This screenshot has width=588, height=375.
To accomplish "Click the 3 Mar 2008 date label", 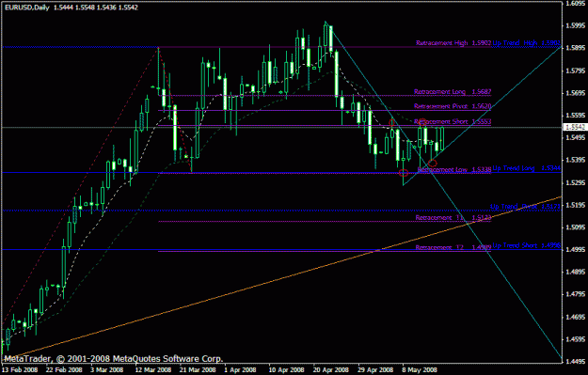I will [x=107, y=369].
